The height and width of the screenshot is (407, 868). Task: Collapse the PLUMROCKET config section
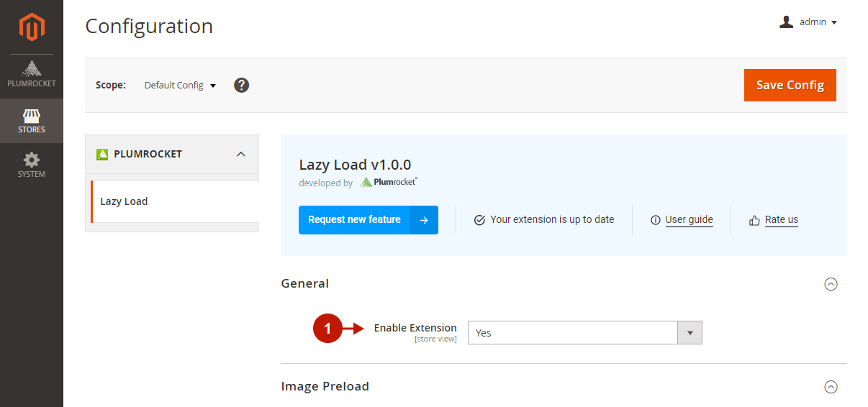click(241, 154)
